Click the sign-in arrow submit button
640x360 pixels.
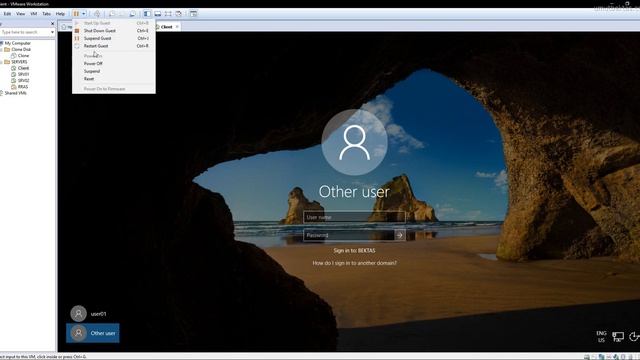[400, 235]
